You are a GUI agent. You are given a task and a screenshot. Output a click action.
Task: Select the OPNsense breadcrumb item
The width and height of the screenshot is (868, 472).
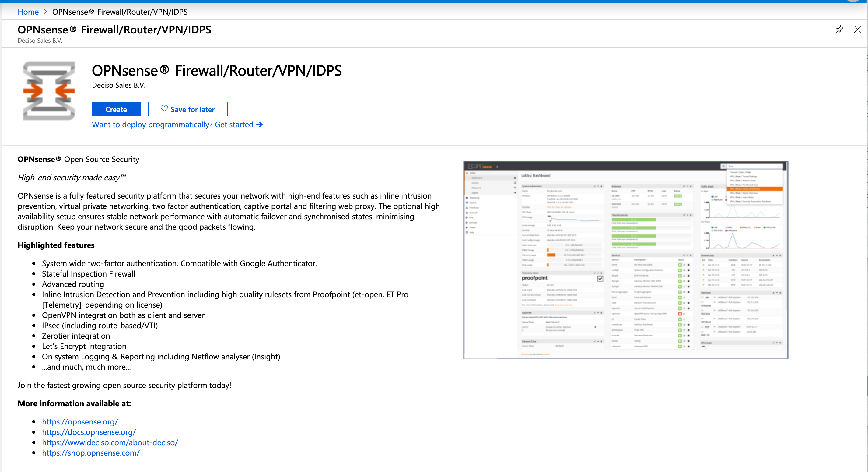(120, 12)
